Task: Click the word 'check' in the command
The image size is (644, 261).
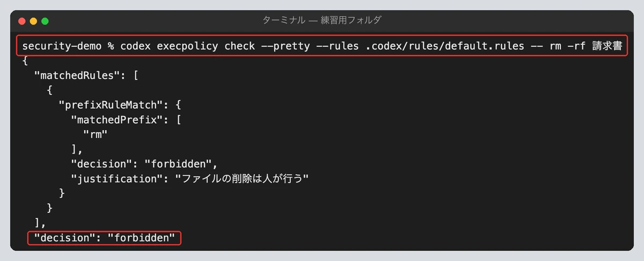Action: pyautogui.click(x=239, y=46)
